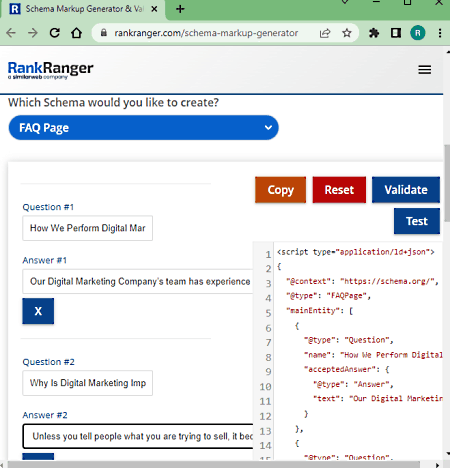Open a new browser tab

click(x=180, y=9)
